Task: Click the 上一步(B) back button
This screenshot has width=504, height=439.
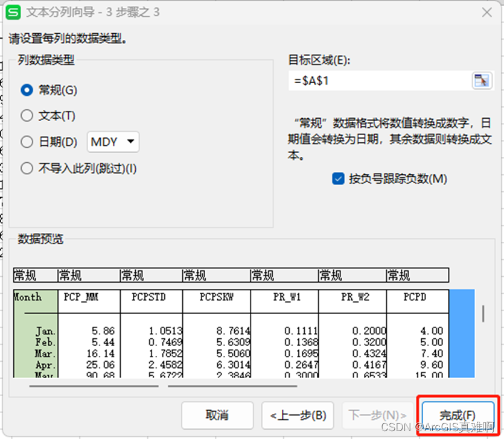Action: coord(298,415)
